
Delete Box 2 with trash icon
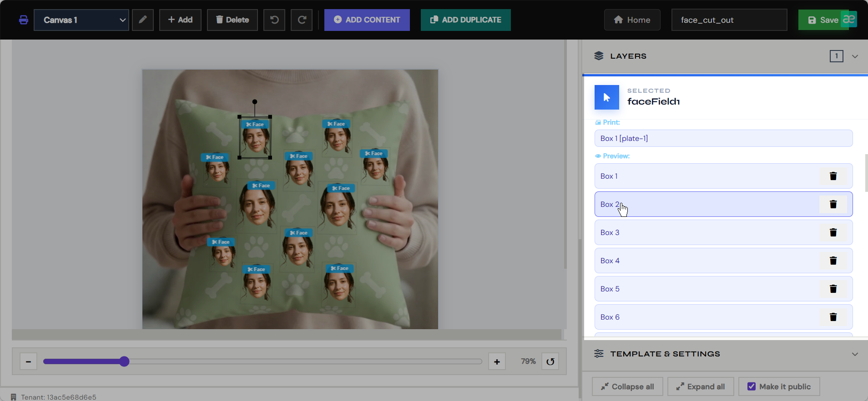(833, 204)
